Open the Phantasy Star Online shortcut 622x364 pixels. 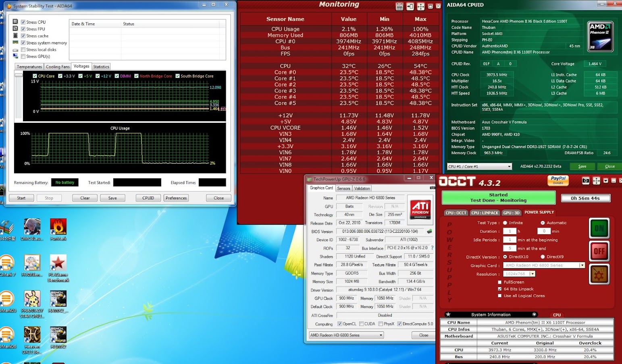pos(32,304)
